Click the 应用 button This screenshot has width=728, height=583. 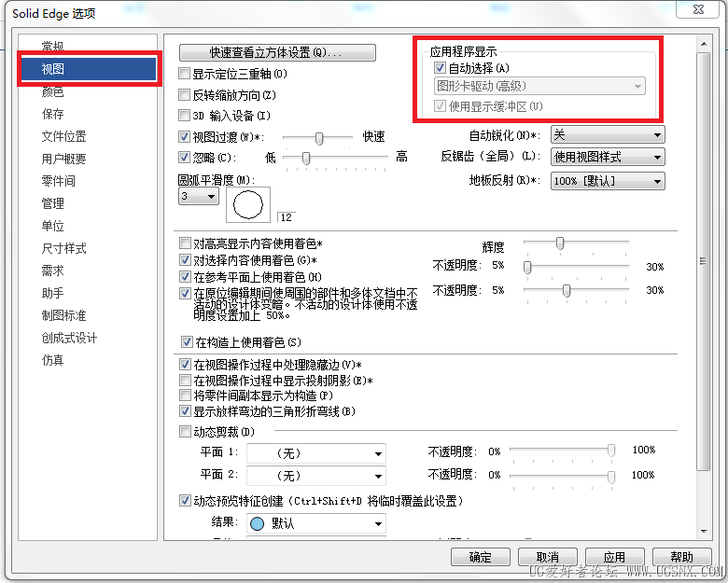[x=615, y=557]
